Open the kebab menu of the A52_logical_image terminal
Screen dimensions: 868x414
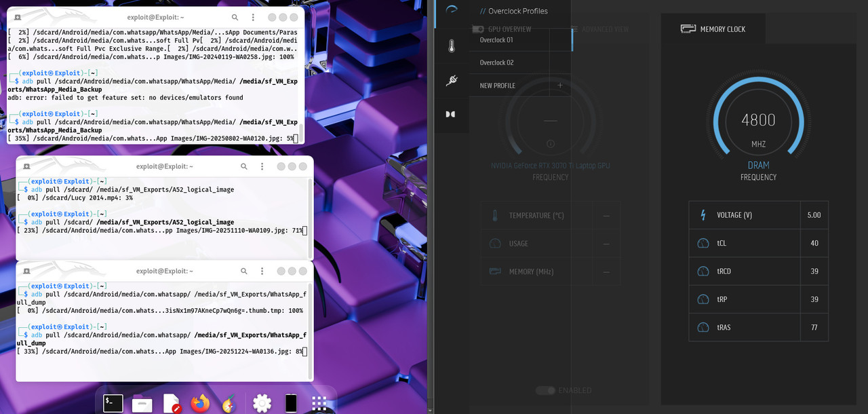262,166
